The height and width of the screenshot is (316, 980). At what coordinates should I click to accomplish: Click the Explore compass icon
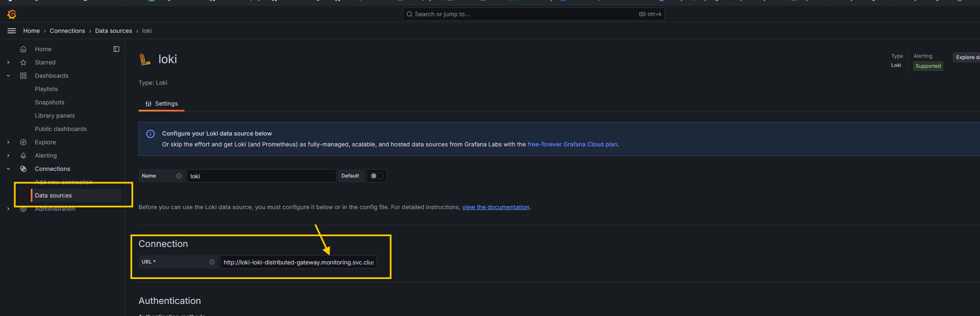[23, 142]
